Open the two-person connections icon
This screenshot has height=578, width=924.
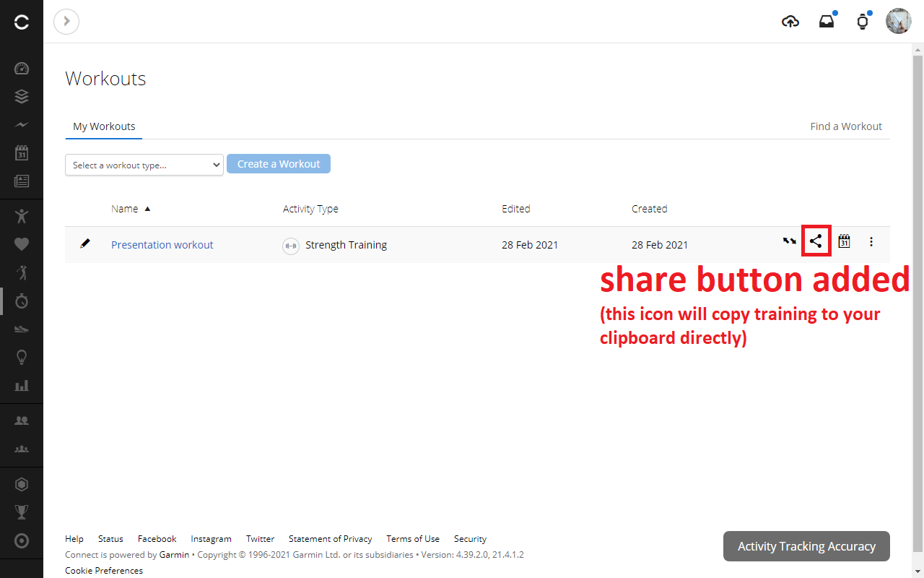[22, 420]
